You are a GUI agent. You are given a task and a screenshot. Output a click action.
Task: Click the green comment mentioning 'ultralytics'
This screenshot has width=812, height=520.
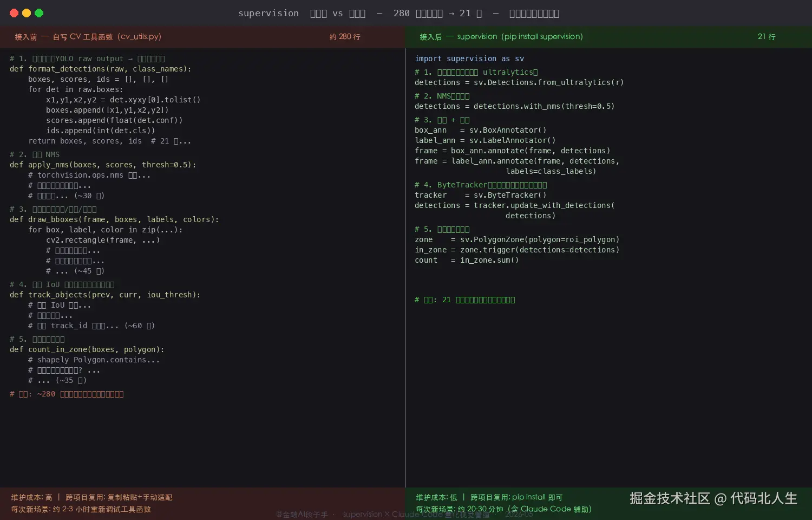[x=476, y=72]
